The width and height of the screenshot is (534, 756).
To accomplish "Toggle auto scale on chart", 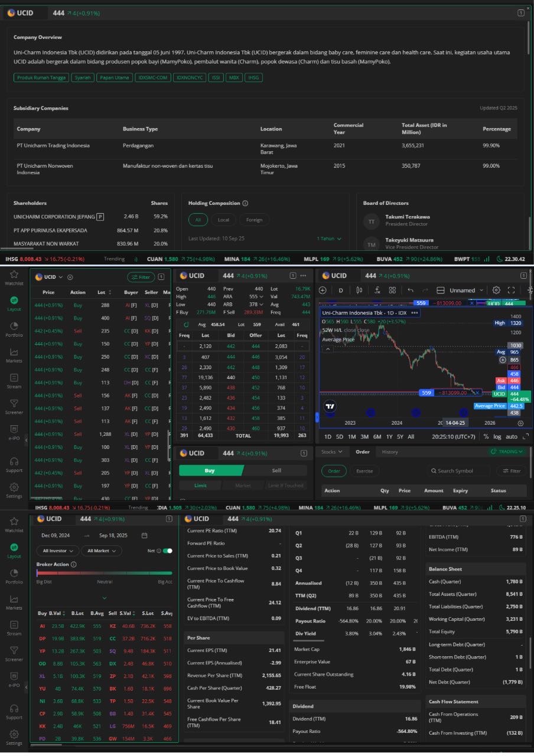I will (512, 436).
